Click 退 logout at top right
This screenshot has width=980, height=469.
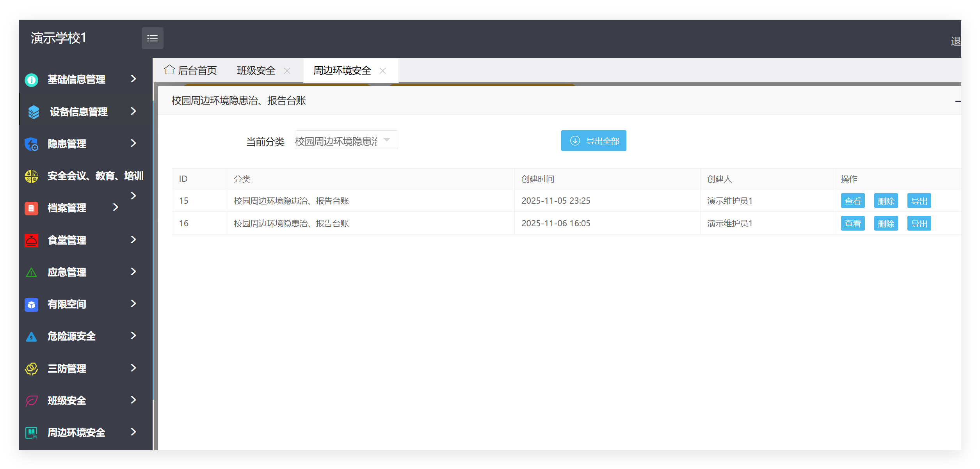[955, 41]
